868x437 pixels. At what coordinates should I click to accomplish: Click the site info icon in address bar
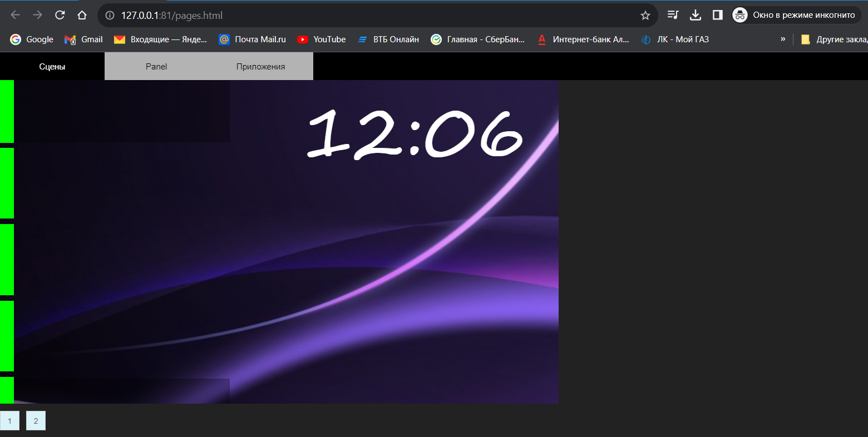[109, 15]
